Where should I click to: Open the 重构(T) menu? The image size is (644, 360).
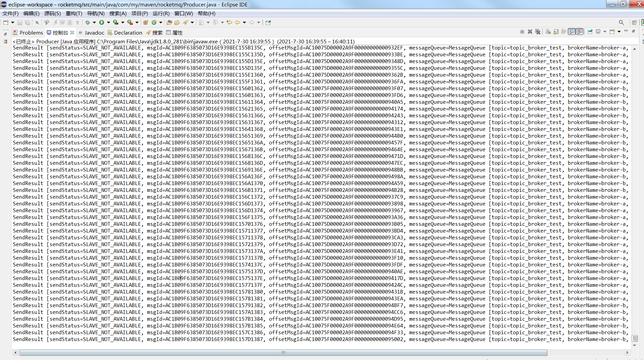pos(74,14)
